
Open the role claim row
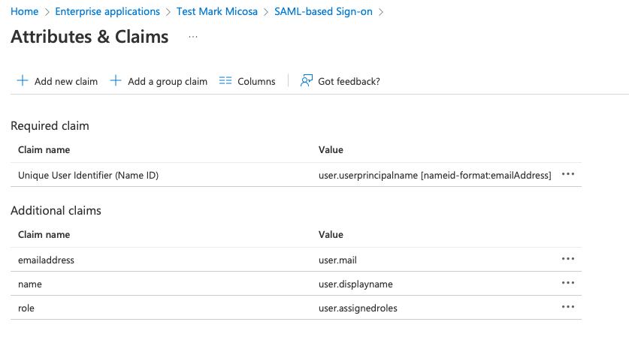pos(26,308)
